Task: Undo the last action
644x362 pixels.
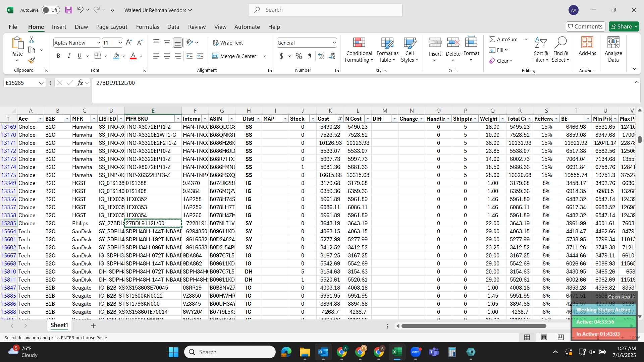Action: point(80,10)
